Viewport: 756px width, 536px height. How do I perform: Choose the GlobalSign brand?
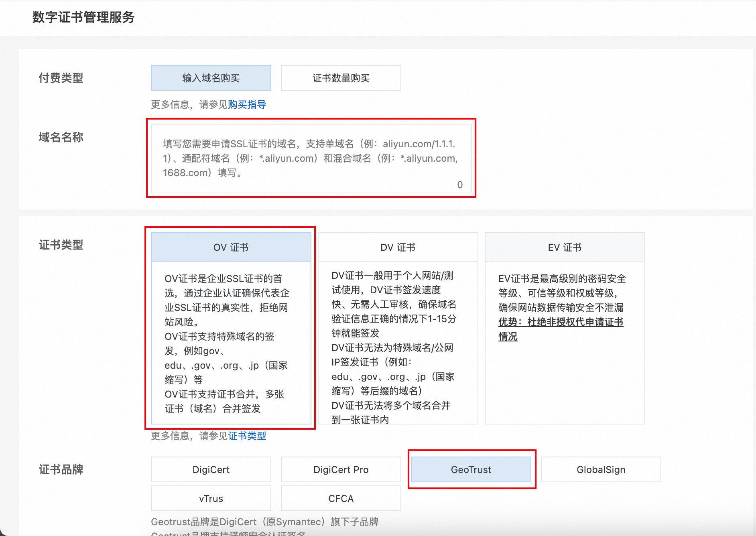pos(601,469)
